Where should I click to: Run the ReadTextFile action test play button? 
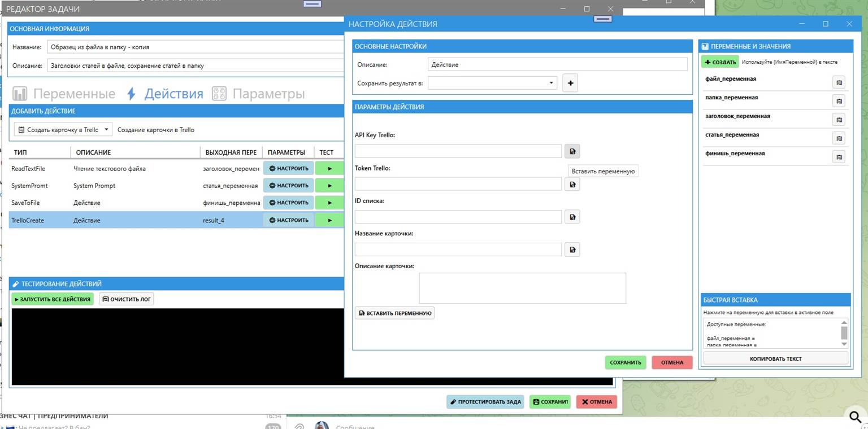tap(329, 168)
